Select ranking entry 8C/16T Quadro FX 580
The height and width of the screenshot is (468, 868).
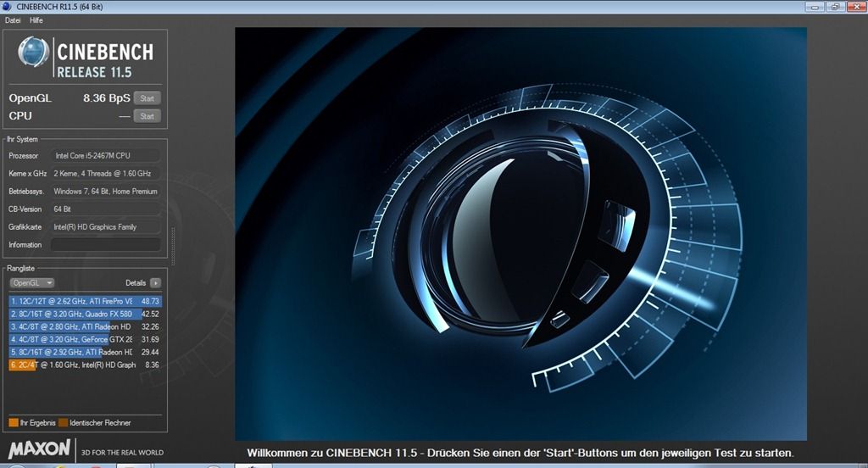click(86, 314)
